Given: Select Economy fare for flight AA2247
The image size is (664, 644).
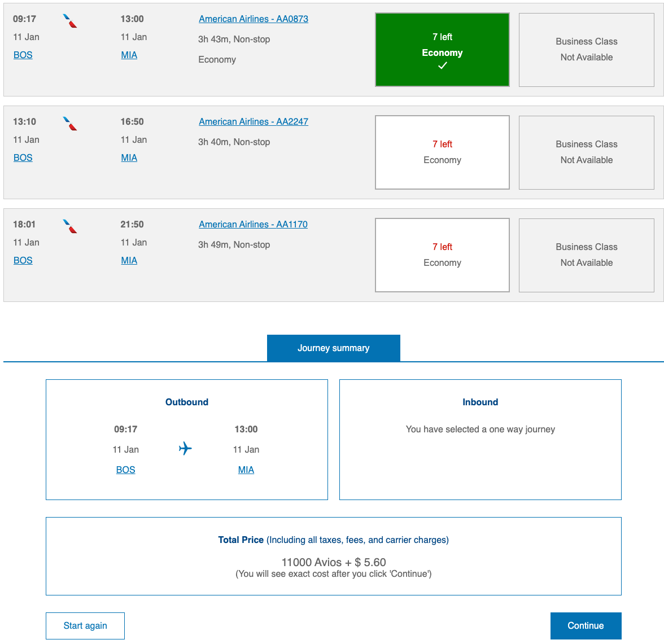Looking at the screenshot, I should (x=442, y=152).
